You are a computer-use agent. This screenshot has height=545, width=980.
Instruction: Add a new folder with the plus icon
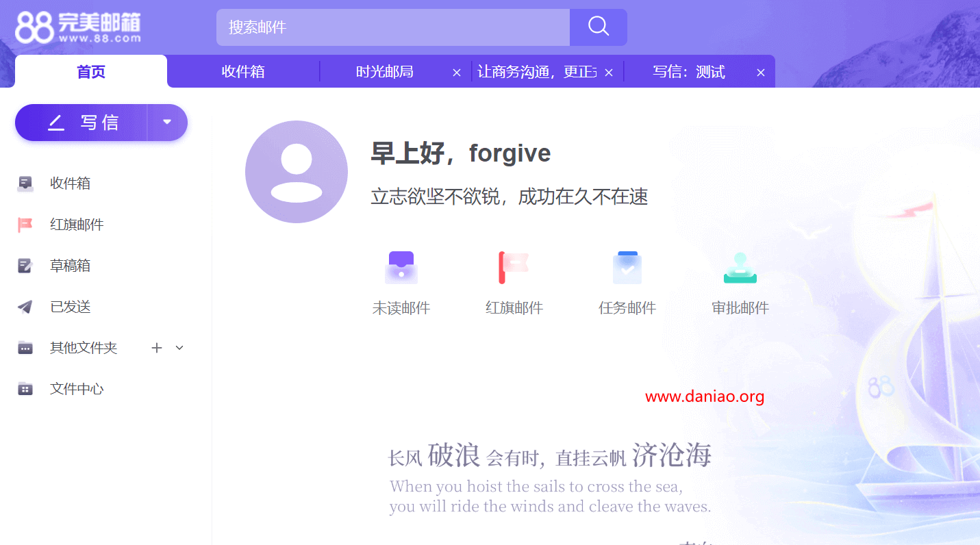tap(157, 348)
